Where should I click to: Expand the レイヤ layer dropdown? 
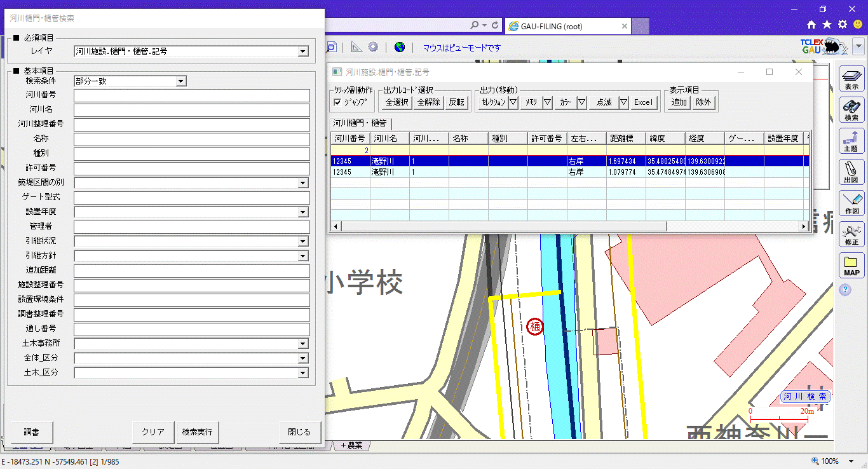[x=303, y=51]
